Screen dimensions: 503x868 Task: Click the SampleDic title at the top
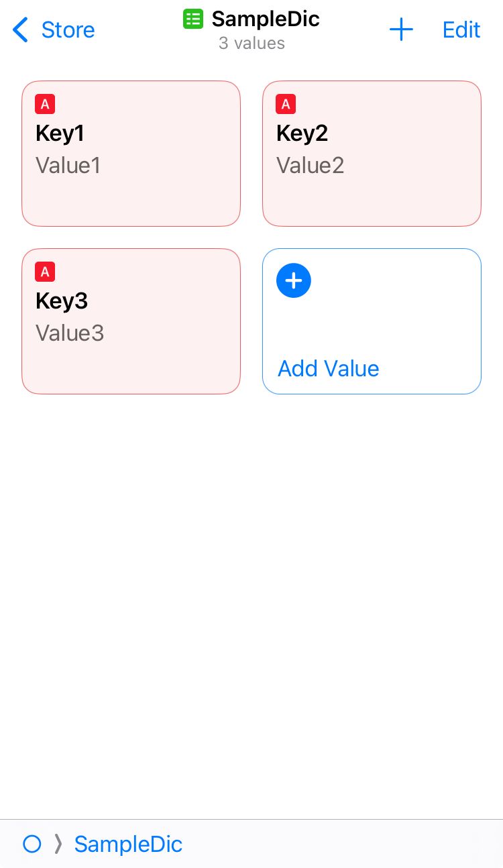[x=265, y=19]
